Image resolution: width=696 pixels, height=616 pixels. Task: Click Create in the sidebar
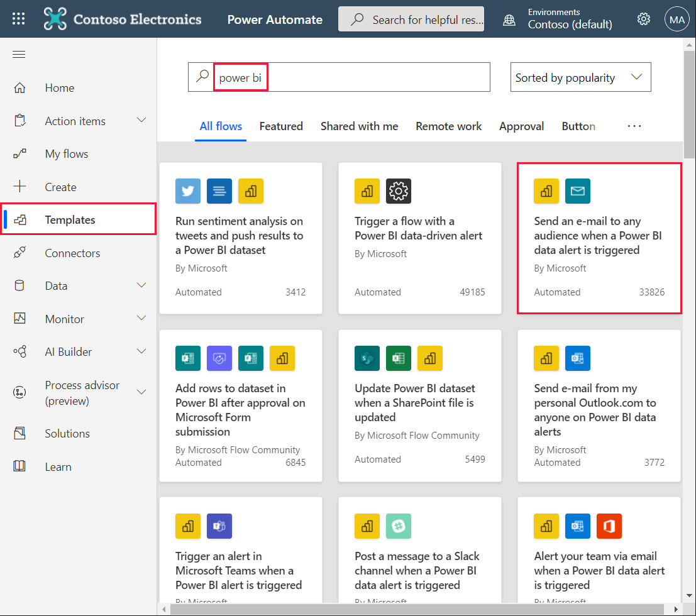[60, 187]
